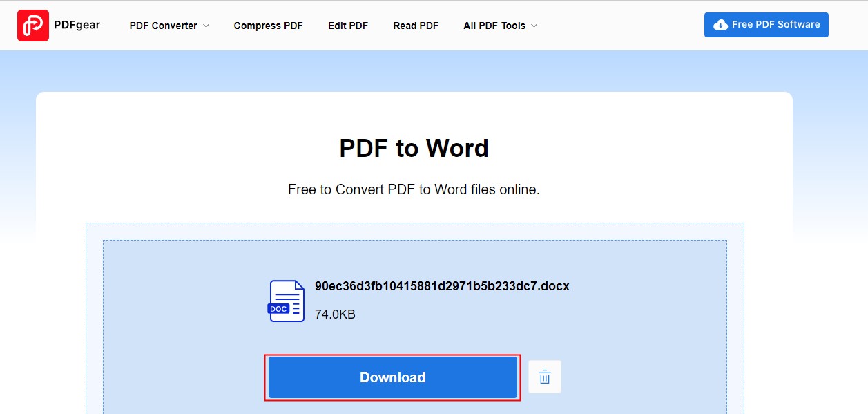
Task: Select Edit PDF in the top menu
Action: pos(348,26)
